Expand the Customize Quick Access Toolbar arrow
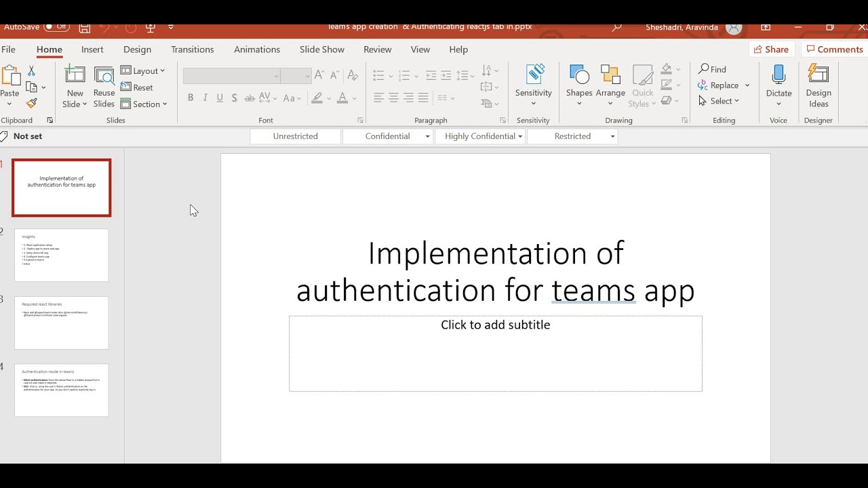Image resolution: width=868 pixels, height=488 pixels. [x=170, y=28]
